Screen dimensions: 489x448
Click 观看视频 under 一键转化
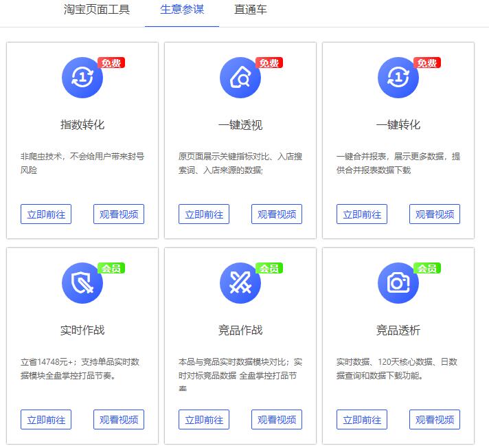[435, 214]
